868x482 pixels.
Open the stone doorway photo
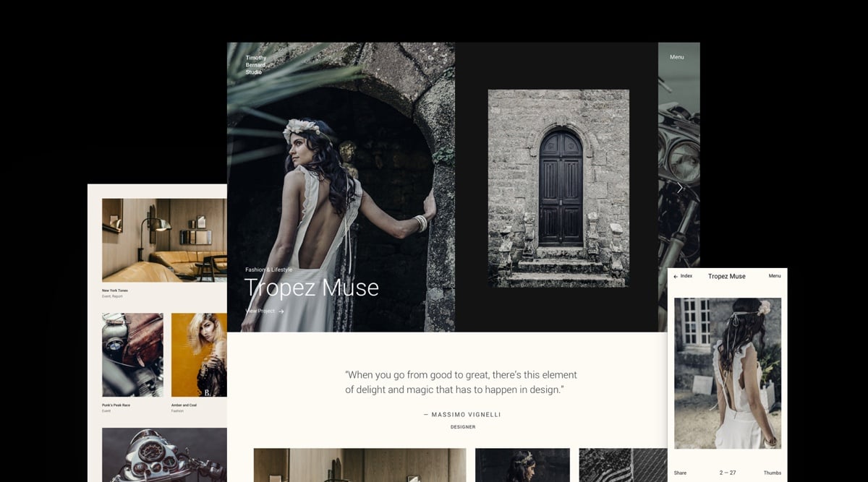pos(558,188)
